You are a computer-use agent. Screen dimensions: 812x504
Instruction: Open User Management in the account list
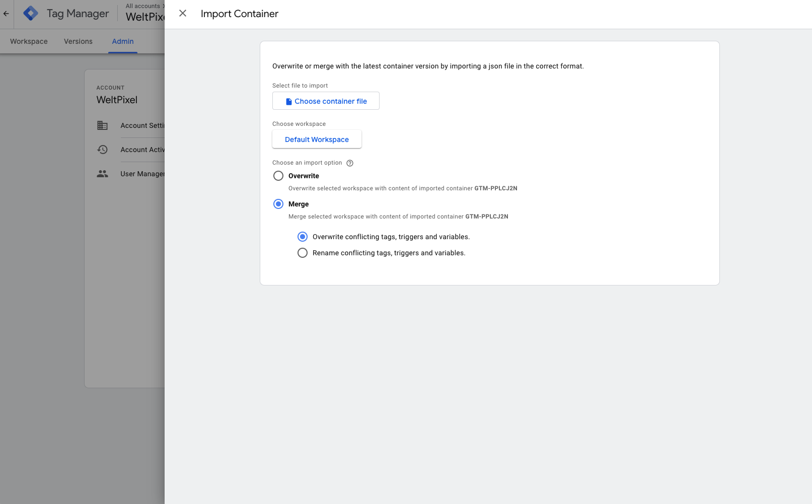tap(142, 174)
